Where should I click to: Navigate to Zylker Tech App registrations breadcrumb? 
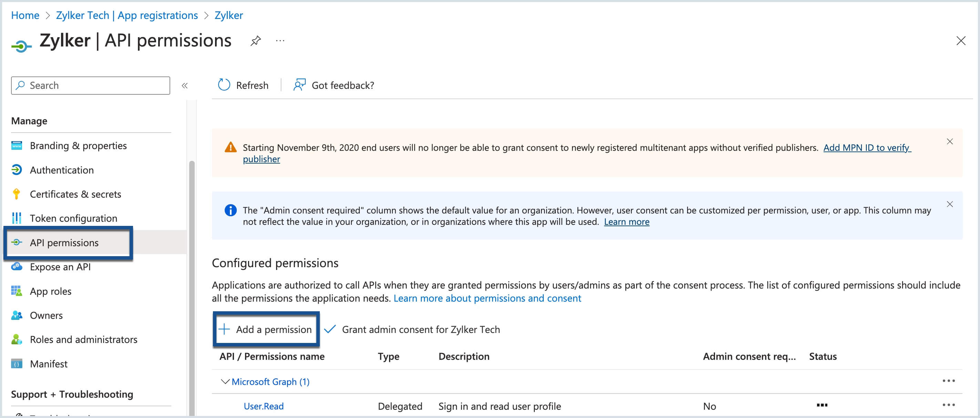[127, 15]
